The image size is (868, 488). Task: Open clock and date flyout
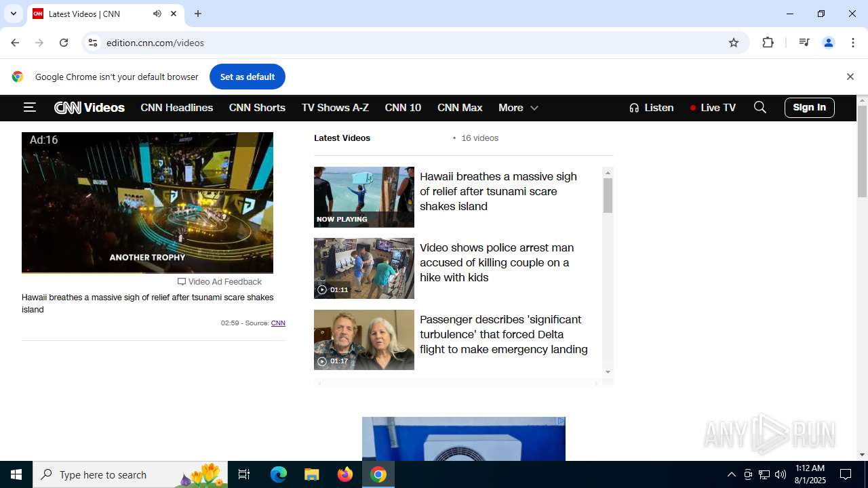(x=810, y=474)
